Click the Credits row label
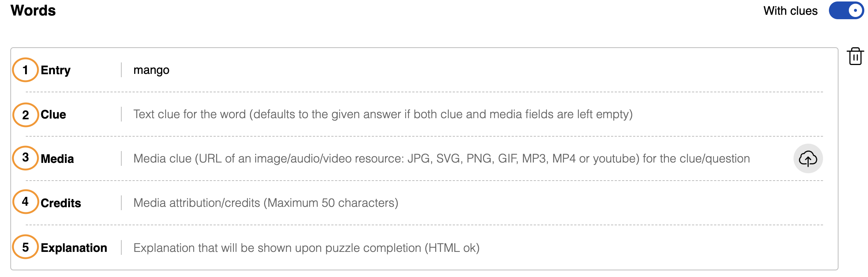The image size is (868, 277). (61, 203)
